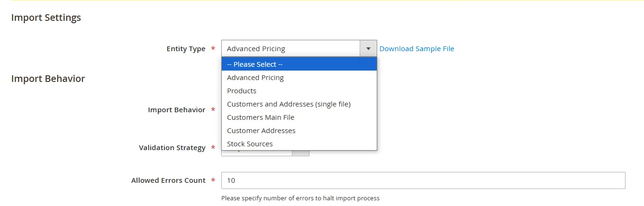Click the red asterisk beside Entity Type
Screen dimensions: 644x206
(x=213, y=49)
